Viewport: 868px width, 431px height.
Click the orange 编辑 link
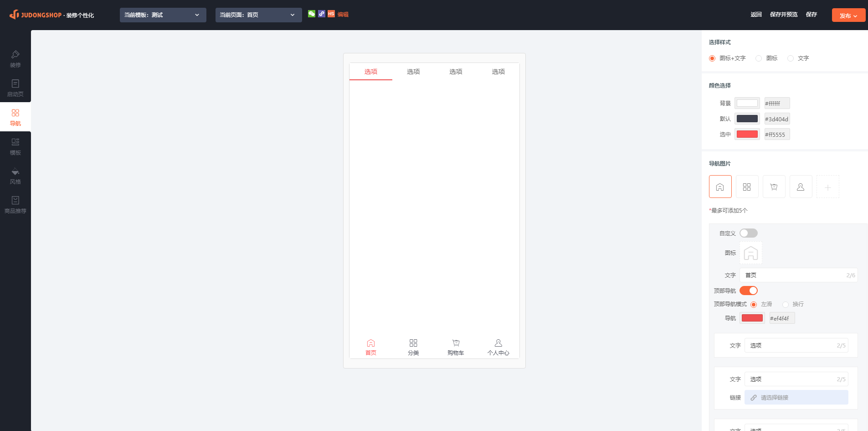tap(343, 15)
